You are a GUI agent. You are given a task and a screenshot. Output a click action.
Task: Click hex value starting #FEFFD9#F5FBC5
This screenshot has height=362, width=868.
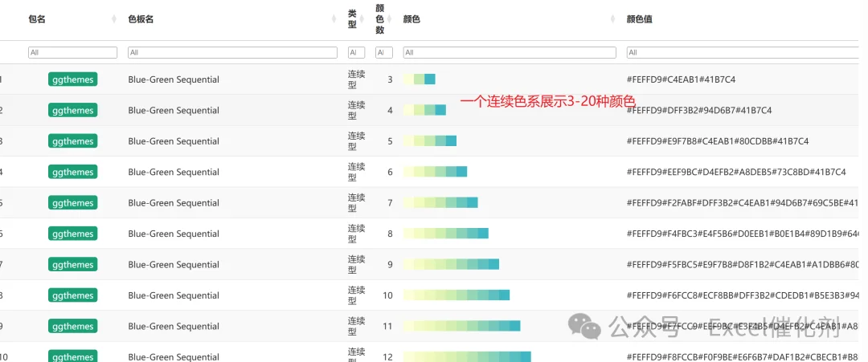click(743, 265)
